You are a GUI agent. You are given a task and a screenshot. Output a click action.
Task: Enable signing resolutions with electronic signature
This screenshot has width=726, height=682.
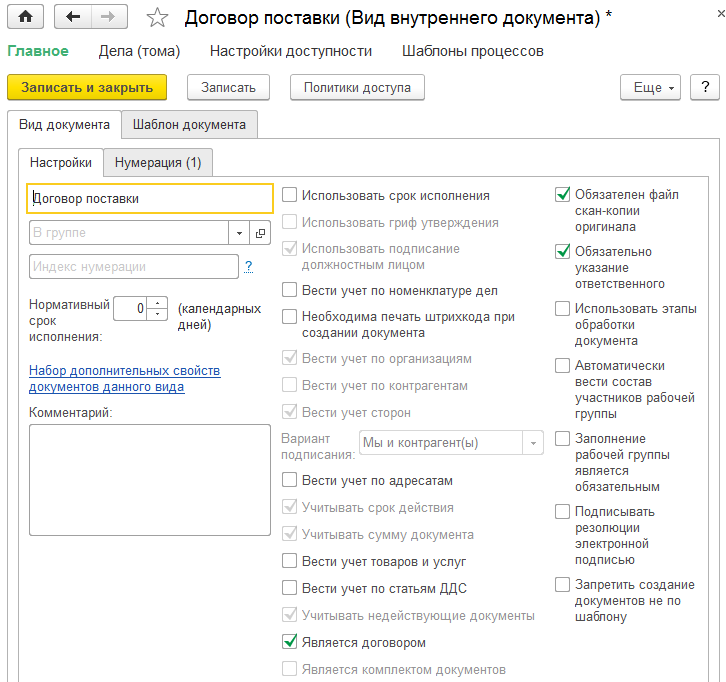point(563,512)
